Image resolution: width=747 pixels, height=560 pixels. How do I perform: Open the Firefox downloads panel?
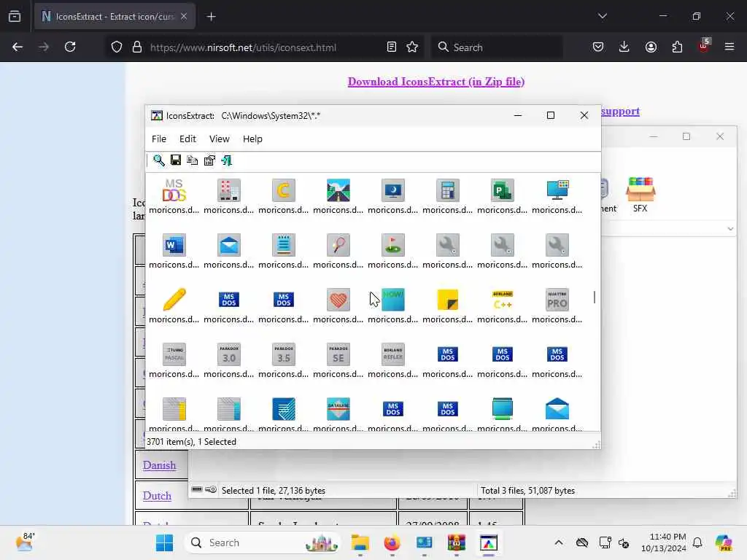(624, 47)
